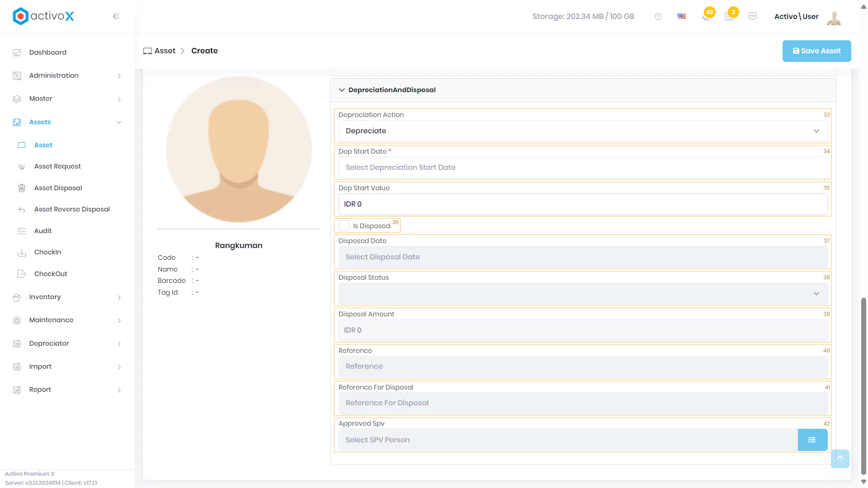The image size is (868, 488).
Task: Go to Asset Request page
Action: 57,166
